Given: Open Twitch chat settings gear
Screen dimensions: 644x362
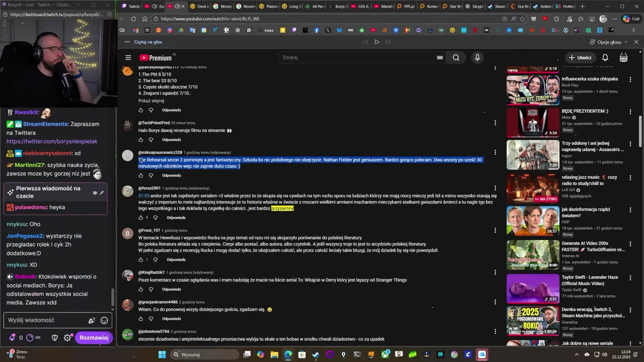Looking at the screenshot, I should pos(67,338).
